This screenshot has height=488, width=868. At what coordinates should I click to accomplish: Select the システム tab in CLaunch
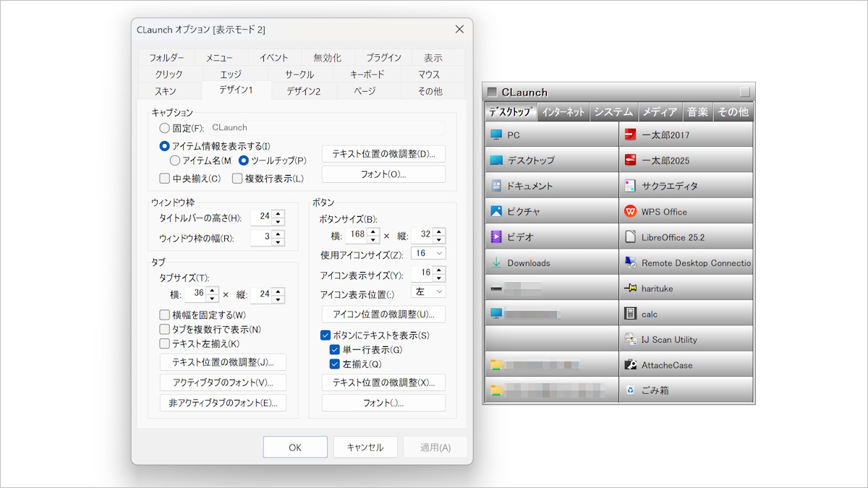pyautogui.click(x=613, y=112)
